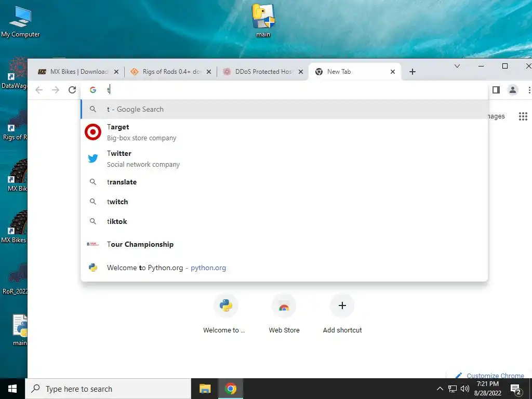Select Target suggestion in omnibox
This screenshot has width=532, height=399.
(284, 132)
